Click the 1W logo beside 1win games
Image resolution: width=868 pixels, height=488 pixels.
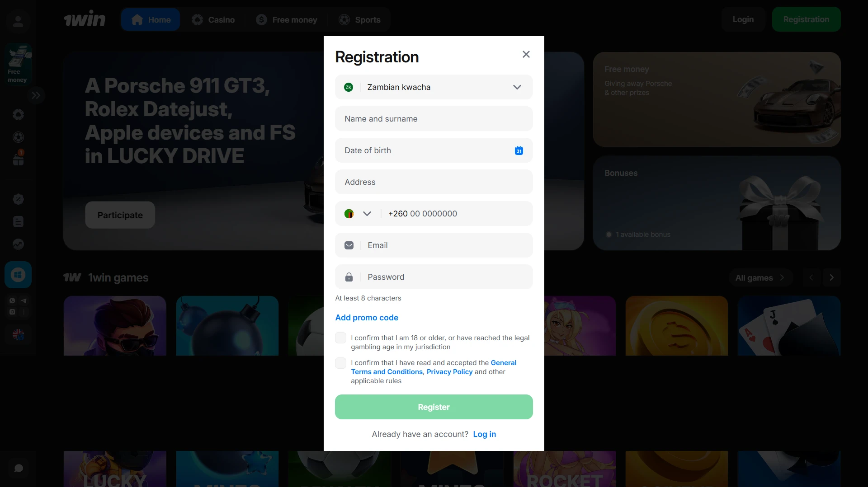[72, 277]
